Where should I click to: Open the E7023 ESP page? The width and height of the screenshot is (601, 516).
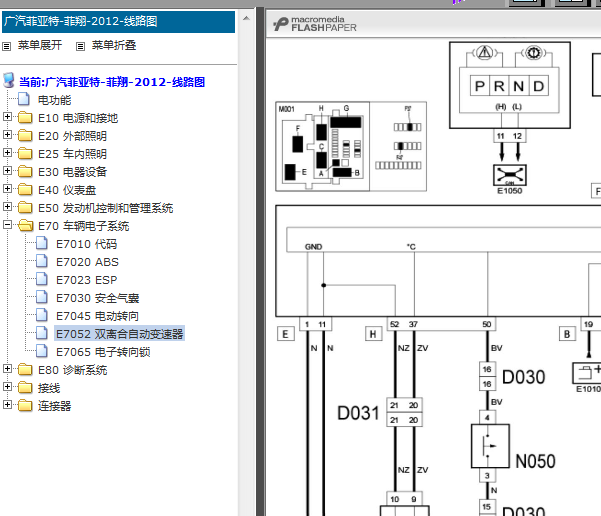[86, 280]
